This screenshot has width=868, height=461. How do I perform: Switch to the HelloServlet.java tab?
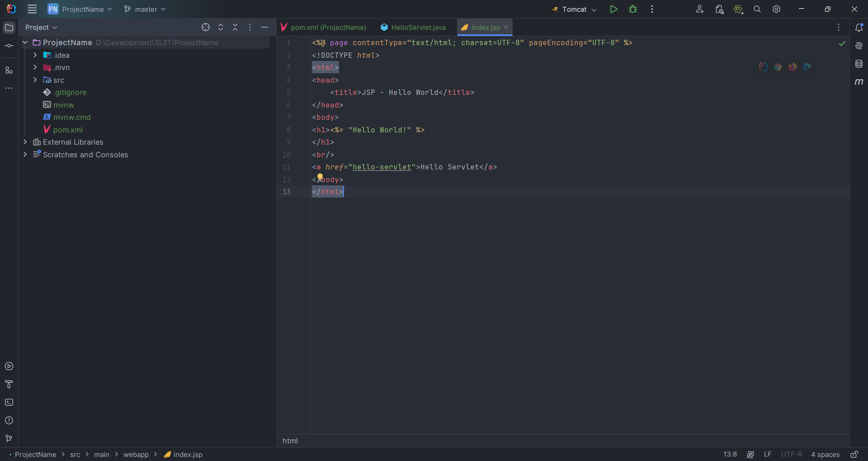click(414, 27)
